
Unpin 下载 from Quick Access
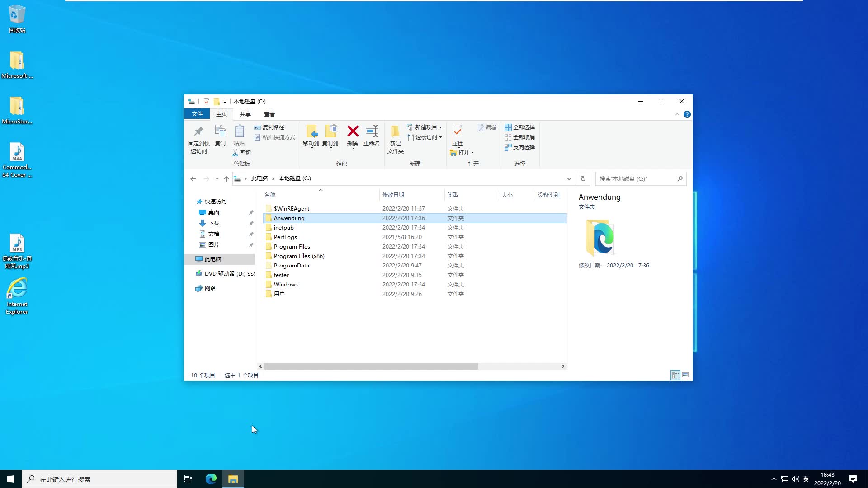(252, 223)
